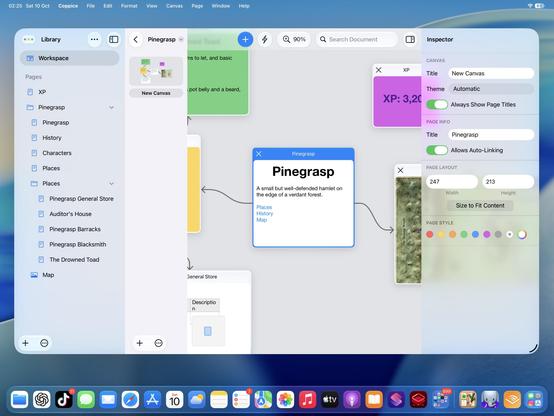Select the XP page in the library
The height and width of the screenshot is (416, 554).
[x=70, y=92]
